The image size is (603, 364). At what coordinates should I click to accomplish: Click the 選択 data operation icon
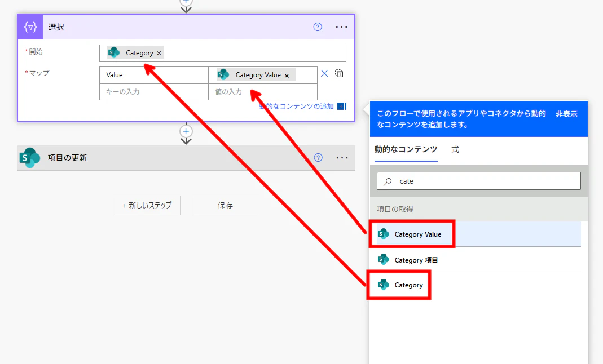click(x=30, y=27)
